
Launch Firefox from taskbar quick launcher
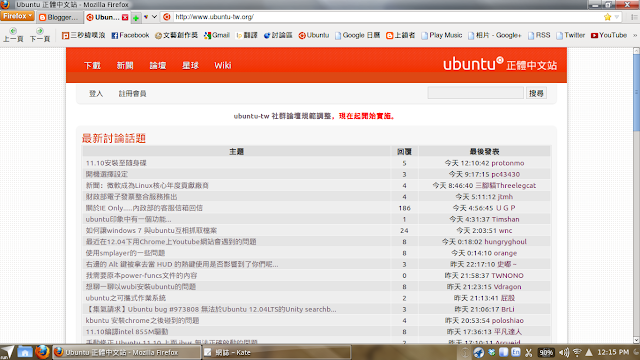[42, 352]
